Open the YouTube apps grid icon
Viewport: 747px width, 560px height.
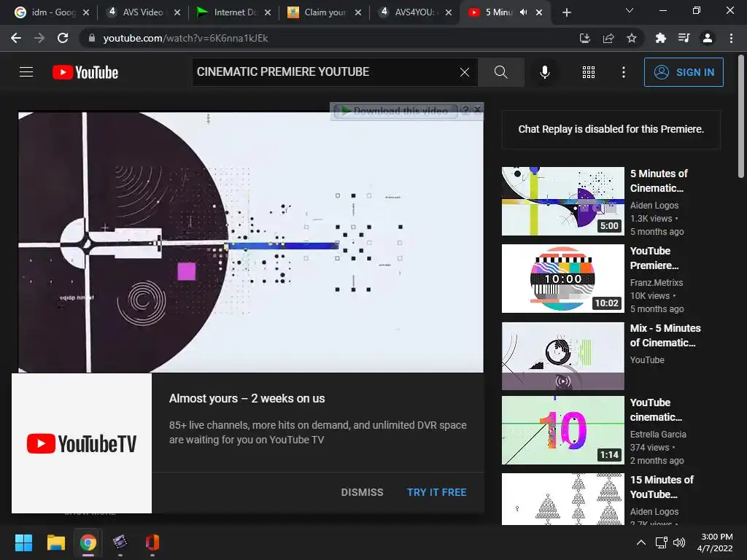pyautogui.click(x=589, y=72)
